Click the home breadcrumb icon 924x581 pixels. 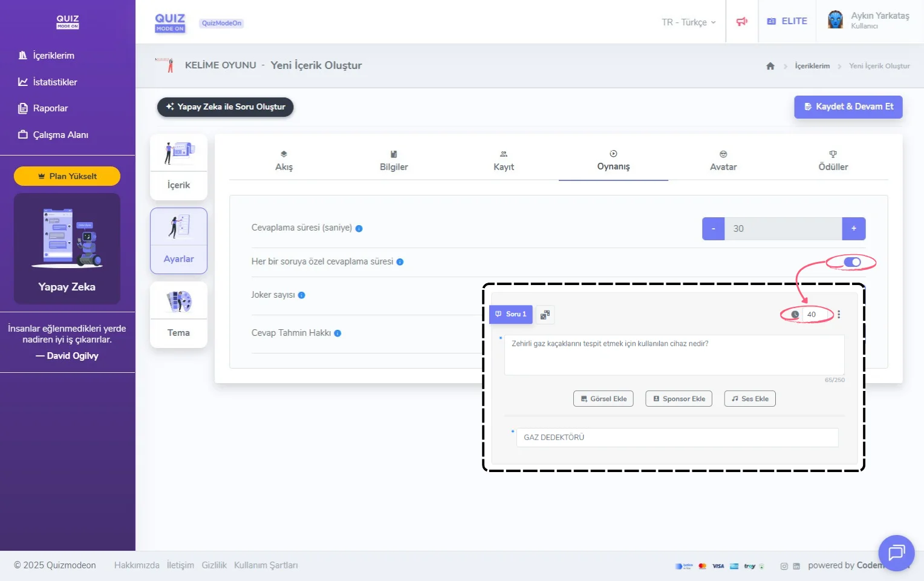770,66
